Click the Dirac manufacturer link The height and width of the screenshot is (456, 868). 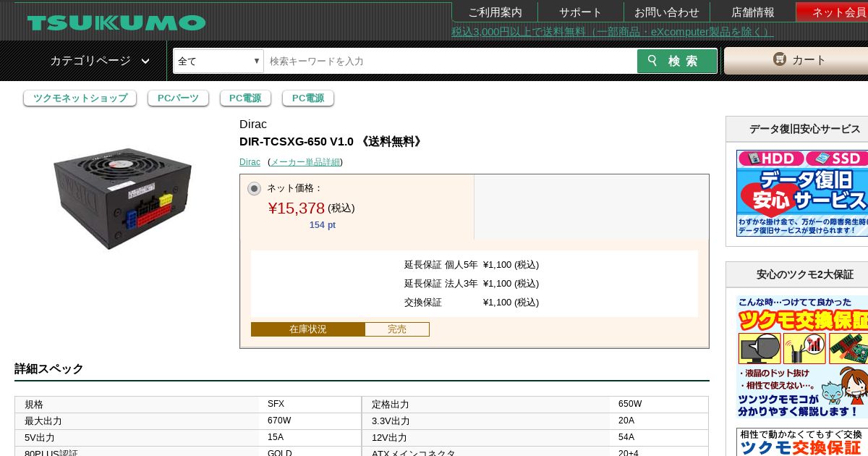click(250, 162)
